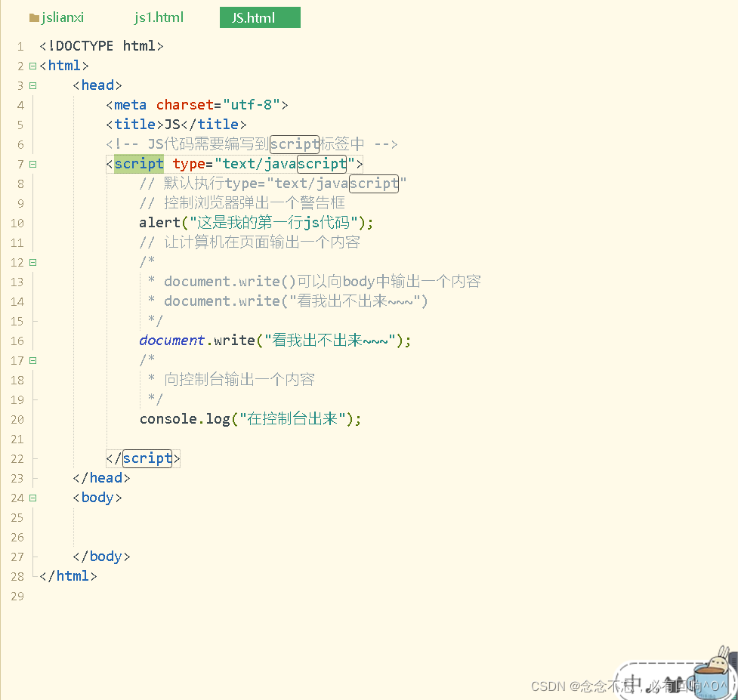Click the meta charset utf-8 attribute
Image resolution: width=738 pixels, height=700 pixels.
pos(181,105)
